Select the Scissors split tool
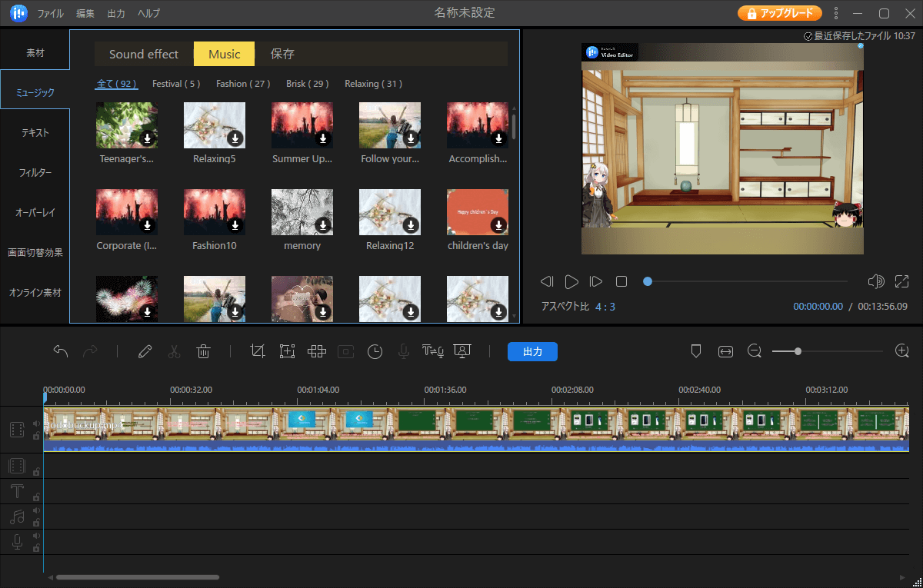 click(x=173, y=350)
